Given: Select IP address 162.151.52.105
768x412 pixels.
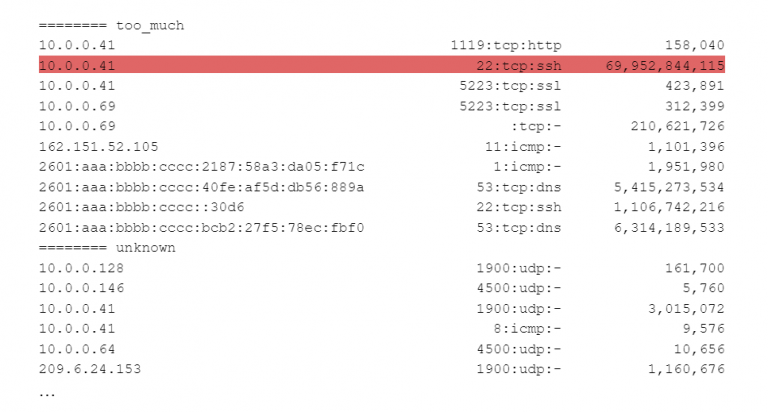Looking at the screenshot, I should pyautogui.click(x=98, y=146).
